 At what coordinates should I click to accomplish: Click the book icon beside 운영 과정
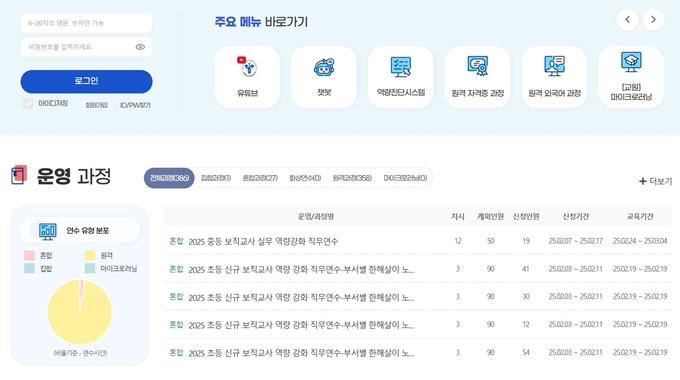(19, 175)
